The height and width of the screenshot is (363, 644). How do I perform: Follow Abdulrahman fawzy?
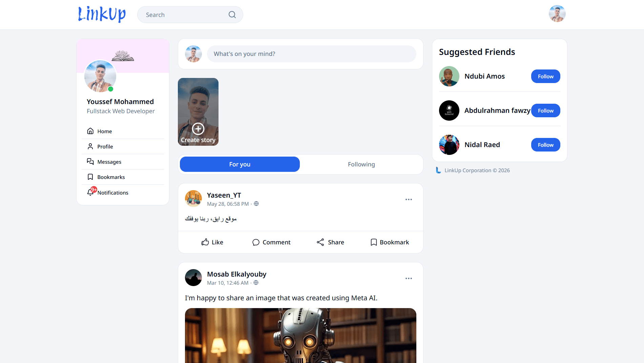545,110
